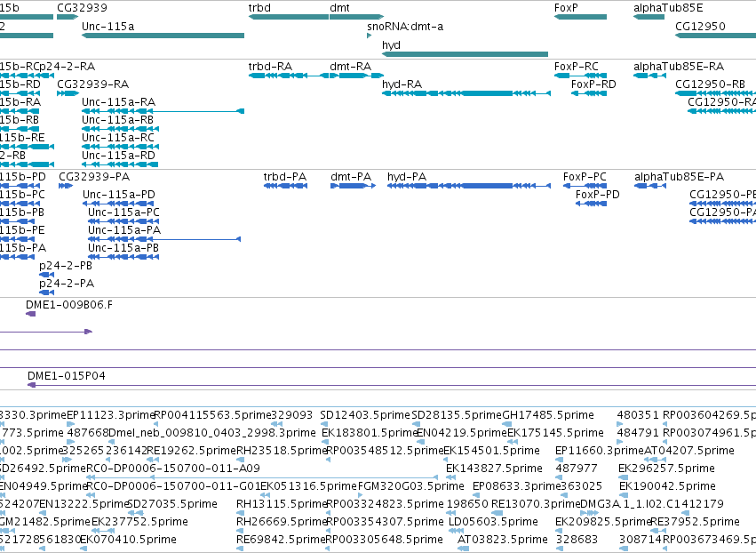The width and height of the screenshot is (756, 553).
Task: Select transcript Unc-115a-RA label
Action: pos(119,102)
